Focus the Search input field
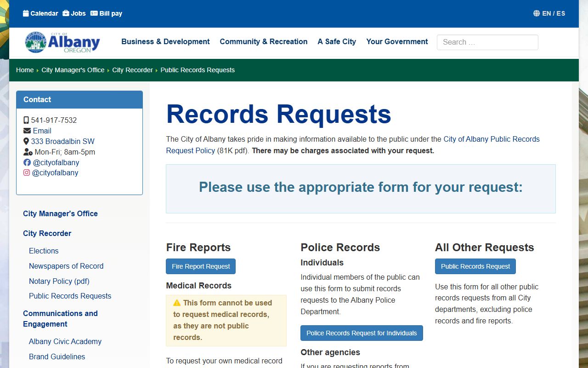588x368 pixels. point(487,42)
